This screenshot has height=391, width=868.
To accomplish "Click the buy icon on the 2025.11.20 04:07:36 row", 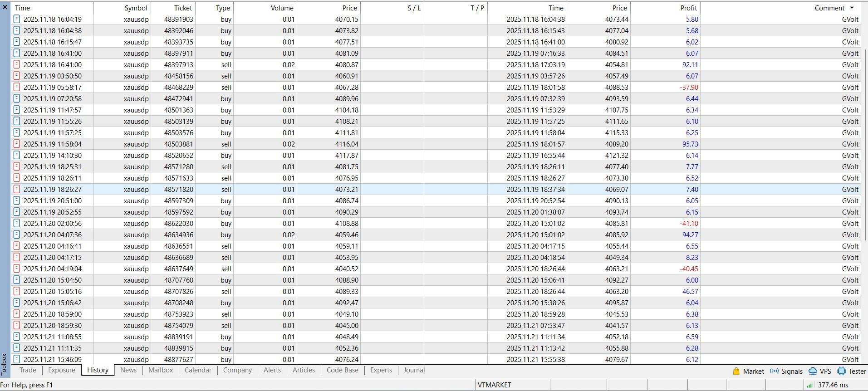I will point(17,235).
